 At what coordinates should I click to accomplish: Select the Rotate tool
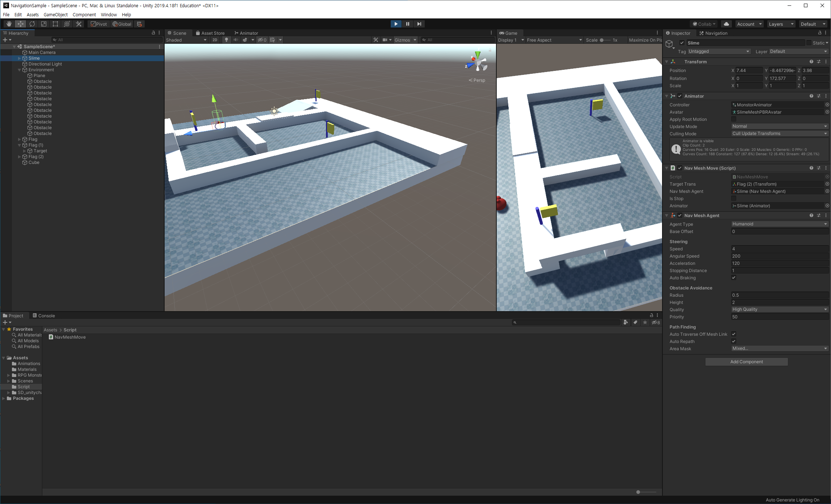[x=32, y=24]
